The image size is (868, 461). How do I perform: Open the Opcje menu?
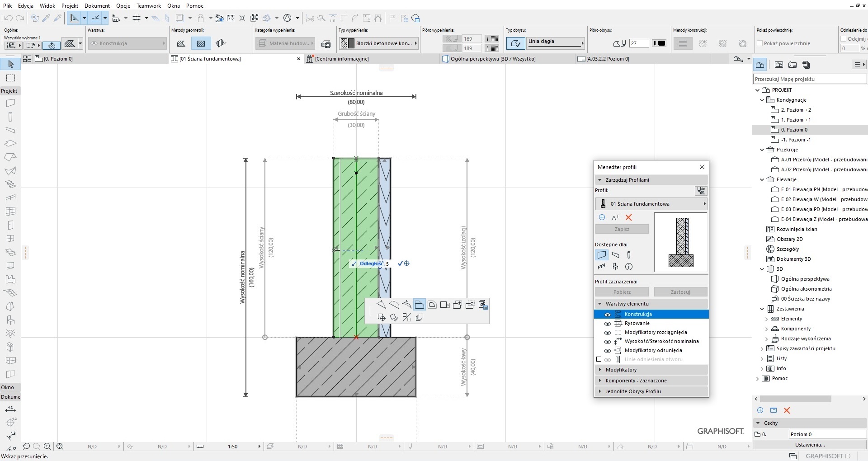pyautogui.click(x=123, y=6)
